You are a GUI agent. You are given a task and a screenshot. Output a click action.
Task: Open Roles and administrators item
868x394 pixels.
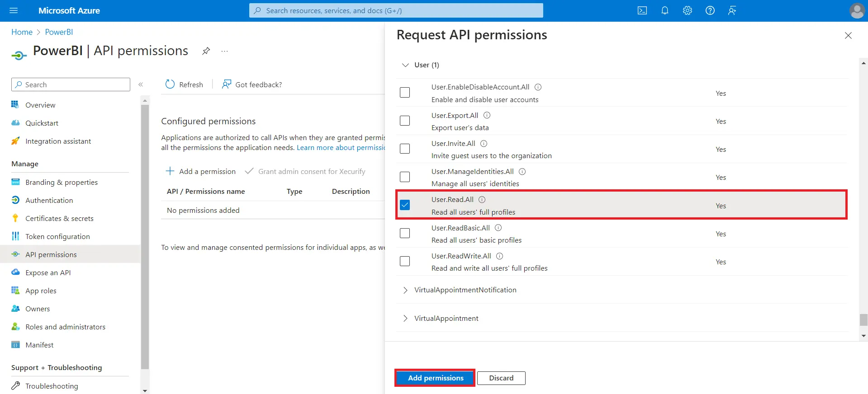pos(65,327)
